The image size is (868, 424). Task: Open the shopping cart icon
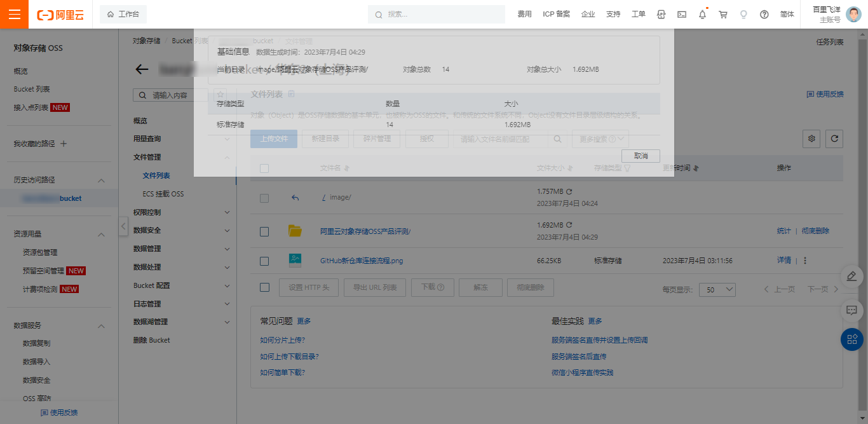pyautogui.click(x=723, y=14)
